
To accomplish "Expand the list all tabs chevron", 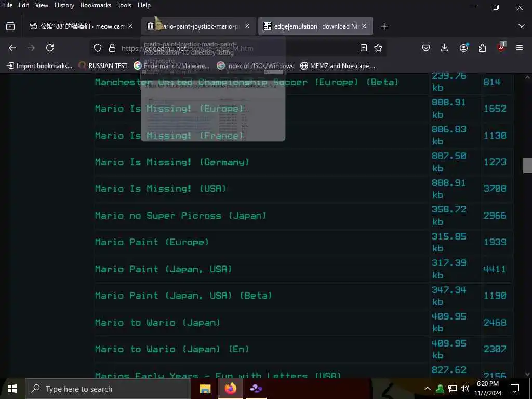I will pos(522,26).
